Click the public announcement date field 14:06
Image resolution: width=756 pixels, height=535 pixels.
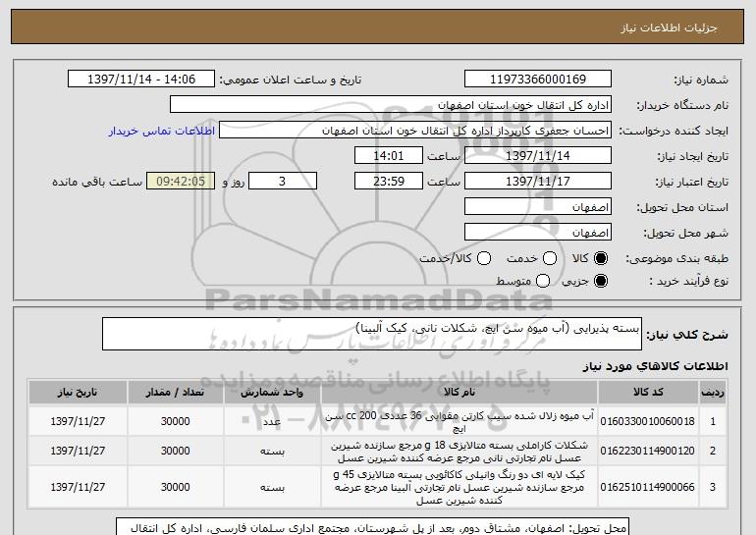pyautogui.click(x=141, y=80)
